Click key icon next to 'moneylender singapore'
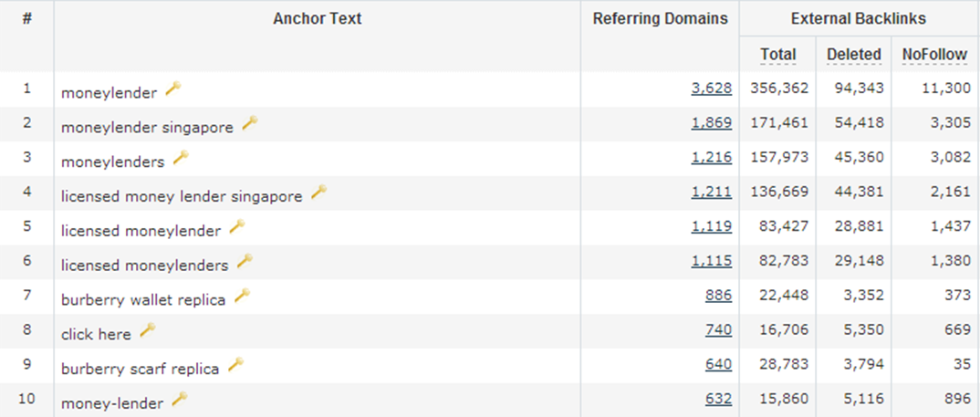Screen dimensions: 980x417 pos(249,123)
